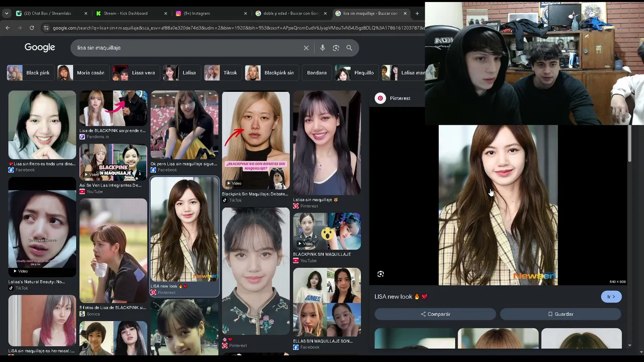Open the Asi Se Ven Las Integrantes video
The height and width of the screenshot is (362, 644).
(113, 162)
